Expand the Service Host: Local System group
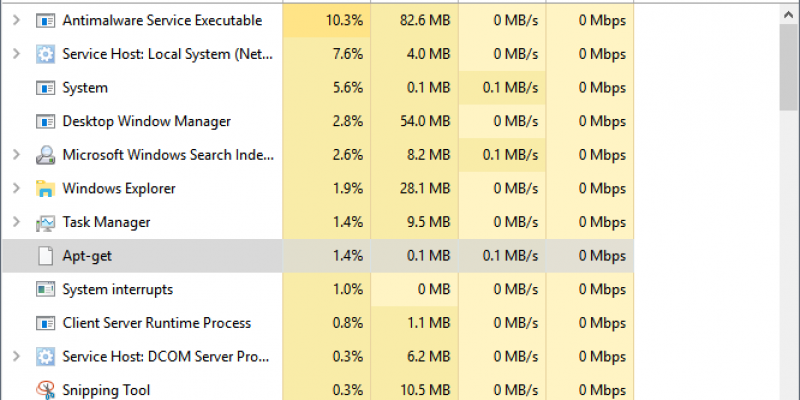Screen dimensions: 800x400 16,54
